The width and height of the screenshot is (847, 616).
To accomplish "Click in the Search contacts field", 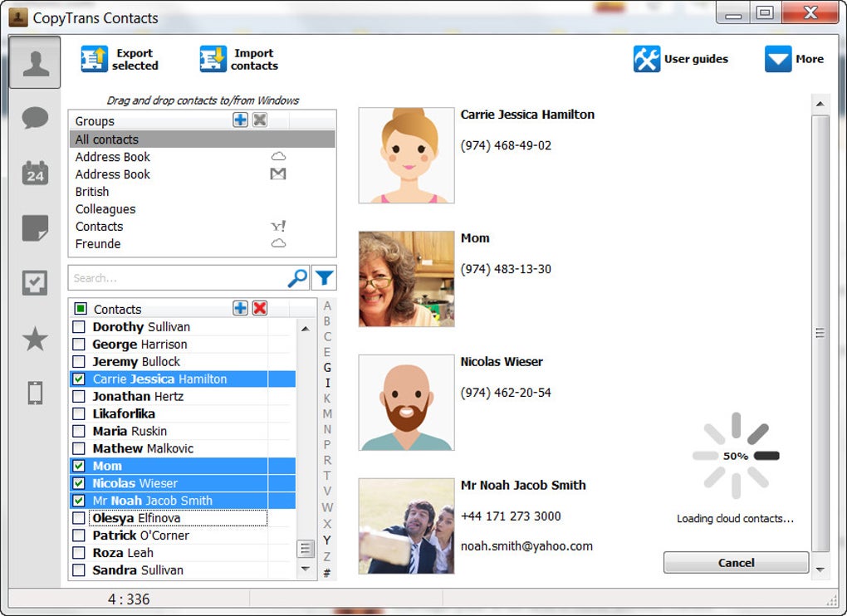I will pos(179,278).
